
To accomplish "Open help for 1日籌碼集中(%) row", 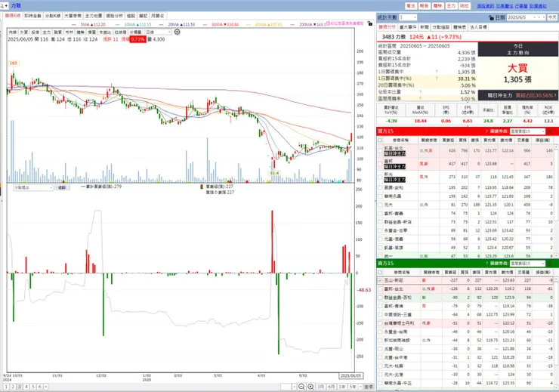I will (x=437, y=79).
